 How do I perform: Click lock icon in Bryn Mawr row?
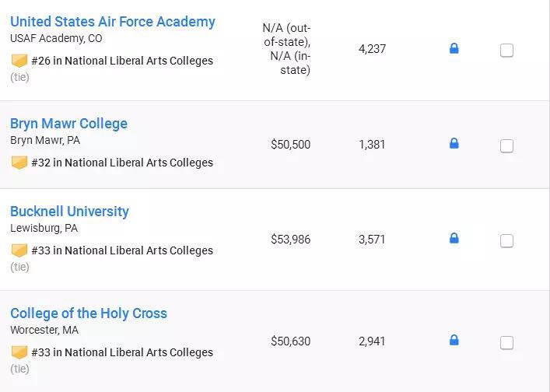[x=454, y=144]
